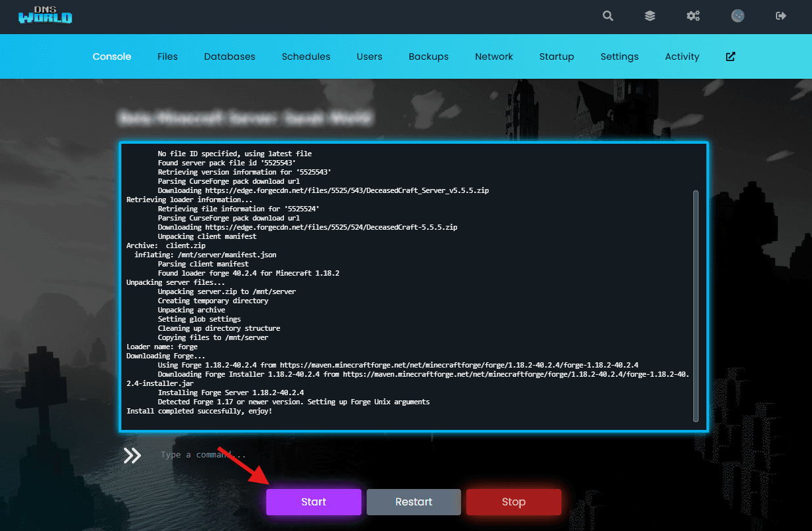
Task: Open the Backups tab
Action: (x=428, y=56)
